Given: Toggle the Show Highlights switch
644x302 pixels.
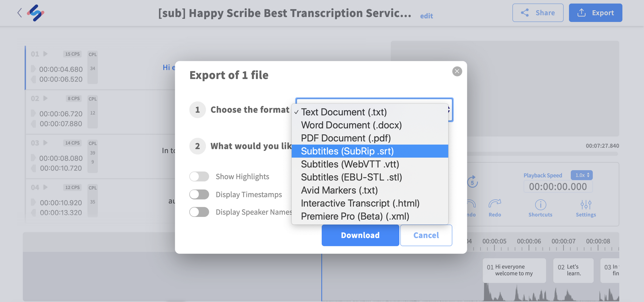Looking at the screenshot, I should 199,177.
